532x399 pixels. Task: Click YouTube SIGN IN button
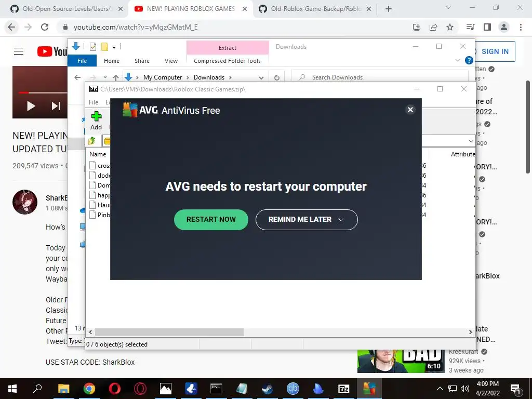pos(495,51)
